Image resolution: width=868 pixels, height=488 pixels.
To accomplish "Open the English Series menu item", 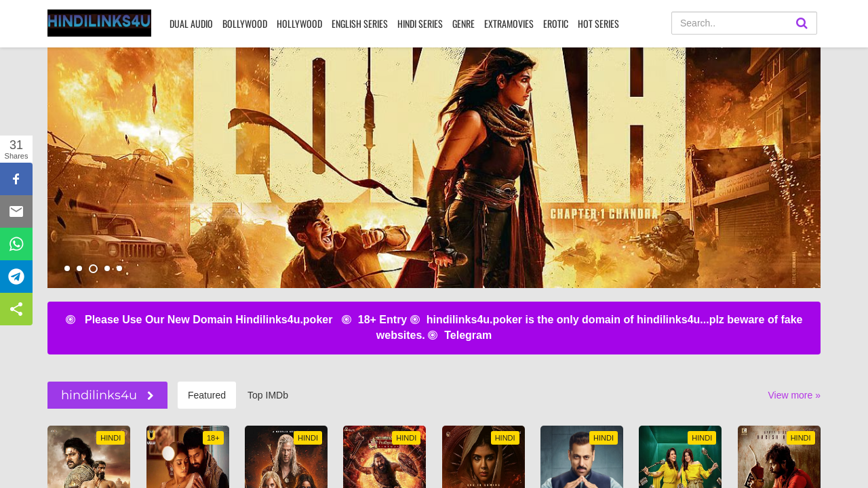I will click(359, 24).
